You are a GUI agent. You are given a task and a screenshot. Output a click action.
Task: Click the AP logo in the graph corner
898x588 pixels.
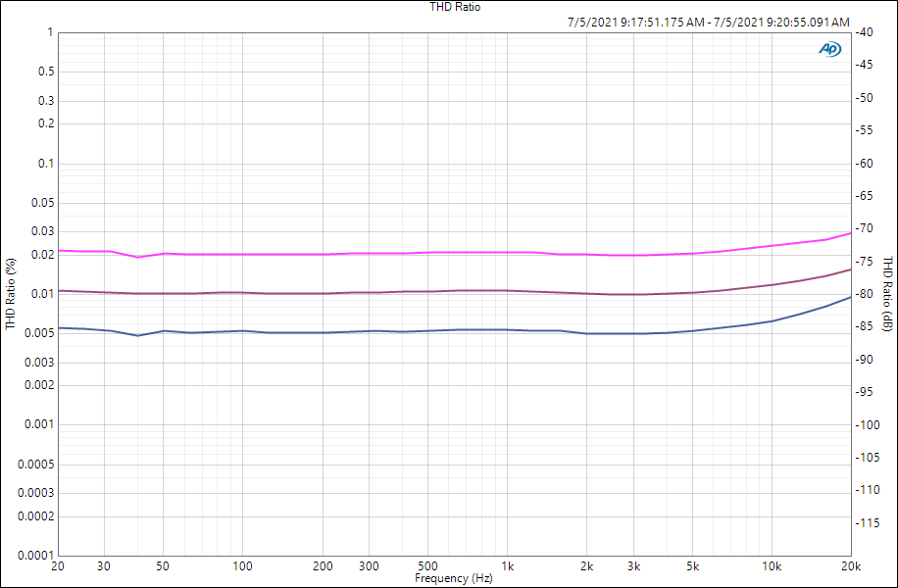(829, 49)
